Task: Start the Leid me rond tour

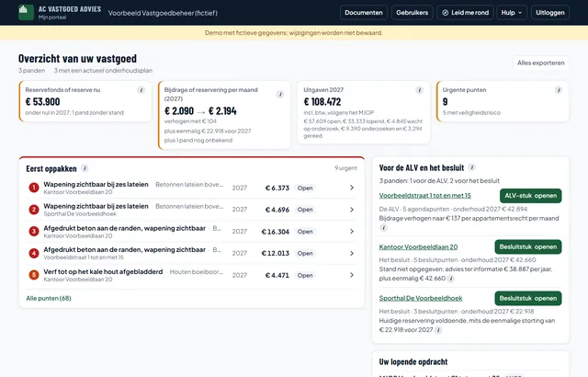Action: click(465, 12)
